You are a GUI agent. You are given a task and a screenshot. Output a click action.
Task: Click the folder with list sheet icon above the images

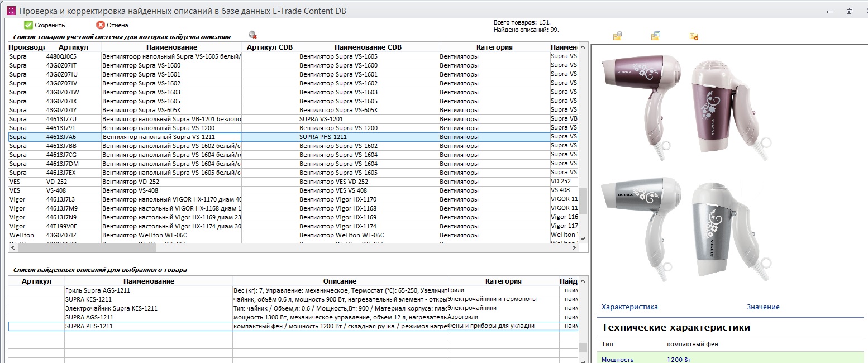point(656,36)
